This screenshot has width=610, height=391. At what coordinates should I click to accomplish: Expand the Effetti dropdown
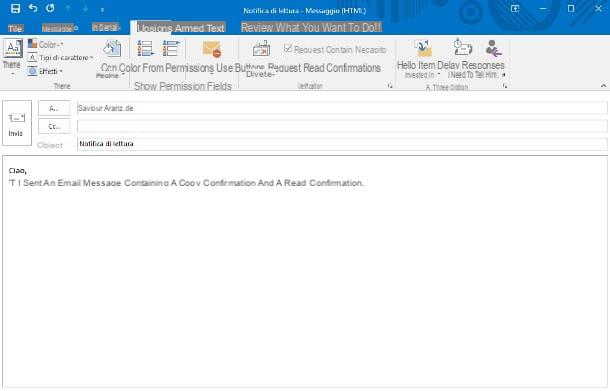[x=46, y=71]
